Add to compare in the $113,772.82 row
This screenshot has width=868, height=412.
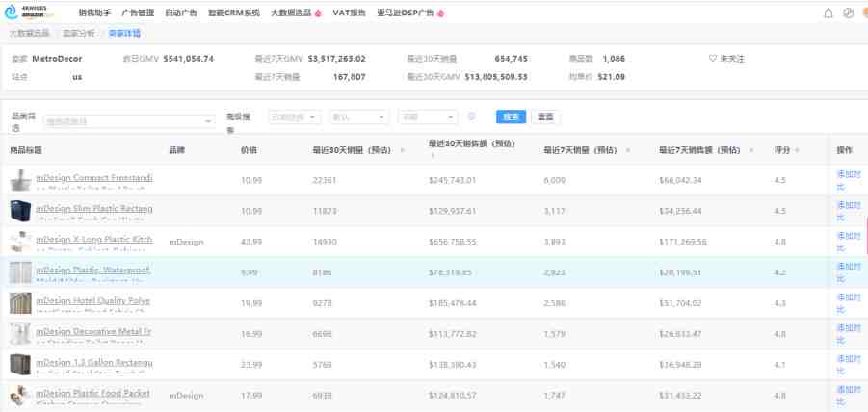pyautogui.click(x=849, y=334)
